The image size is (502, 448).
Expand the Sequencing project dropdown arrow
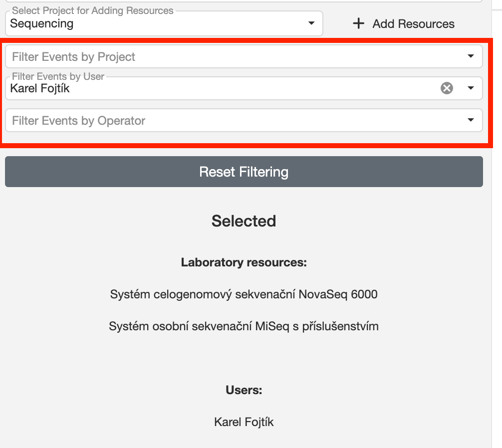[x=311, y=23]
